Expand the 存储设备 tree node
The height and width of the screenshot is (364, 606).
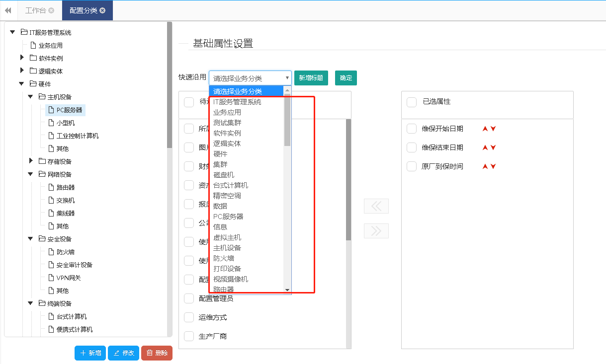(31, 161)
